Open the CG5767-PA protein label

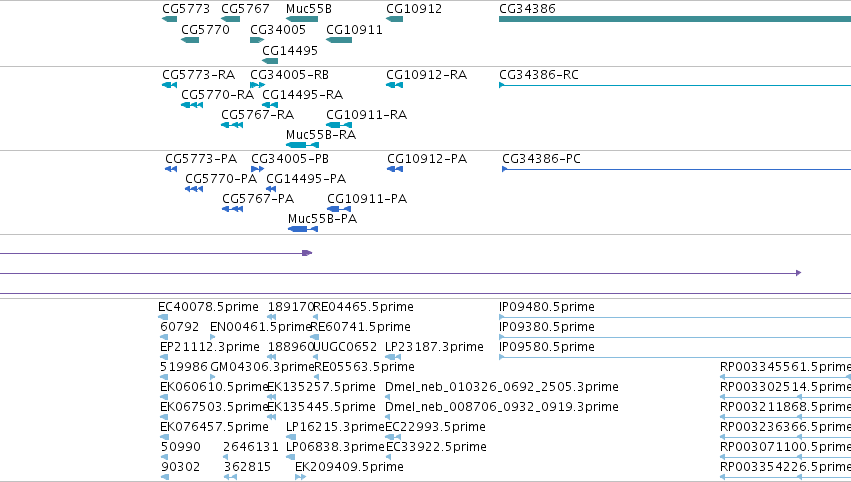pos(258,199)
